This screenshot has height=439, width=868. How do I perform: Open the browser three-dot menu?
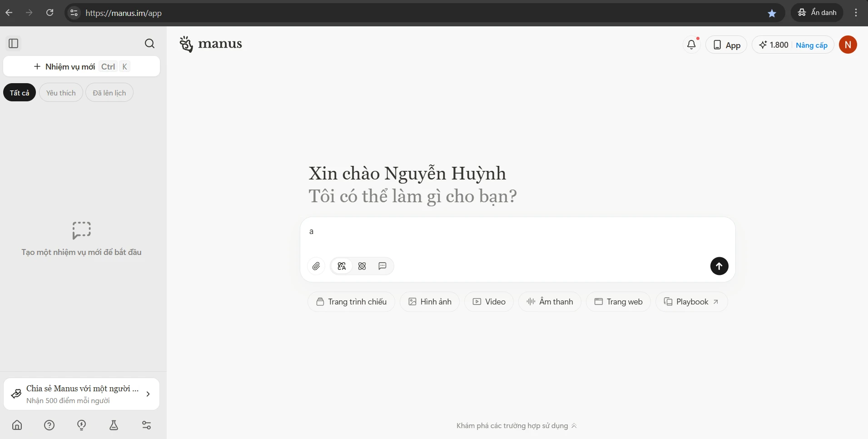[x=856, y=13]
